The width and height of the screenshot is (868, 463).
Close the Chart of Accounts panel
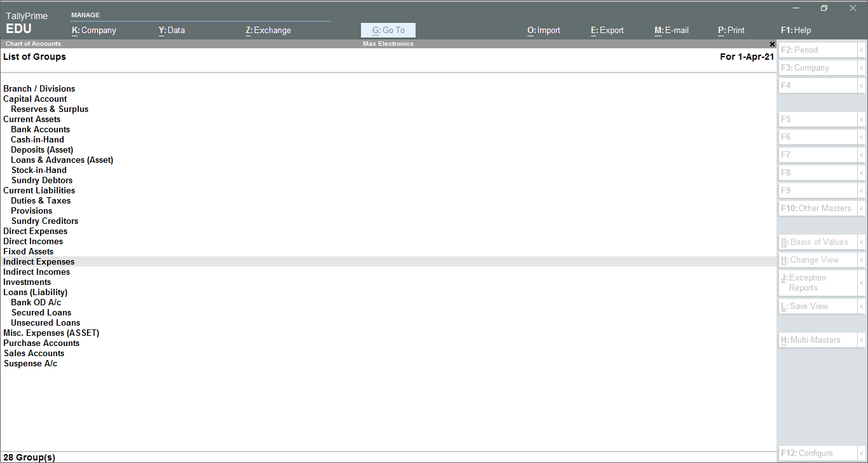(772, 44)
